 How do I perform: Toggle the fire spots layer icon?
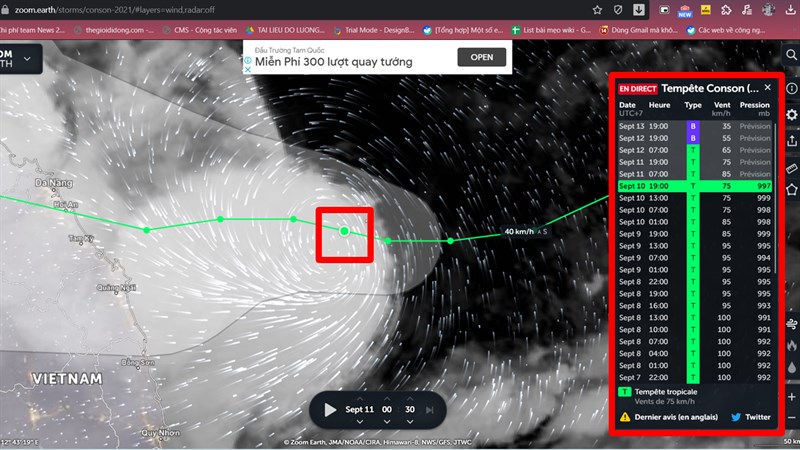point(792,346)
